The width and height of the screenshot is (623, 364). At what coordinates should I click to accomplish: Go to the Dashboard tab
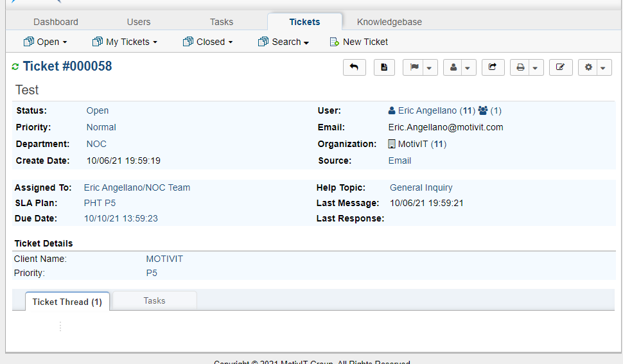coord(56,22)
